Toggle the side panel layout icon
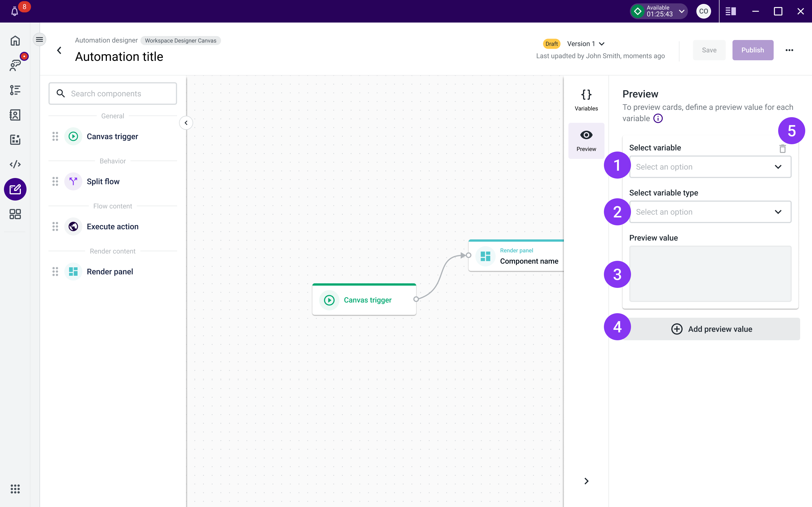Viewport: 812px width, 507px height. coord(731,11)
